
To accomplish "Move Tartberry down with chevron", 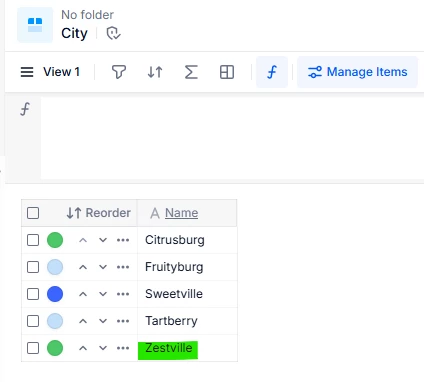I will click(x=103, y=321).
